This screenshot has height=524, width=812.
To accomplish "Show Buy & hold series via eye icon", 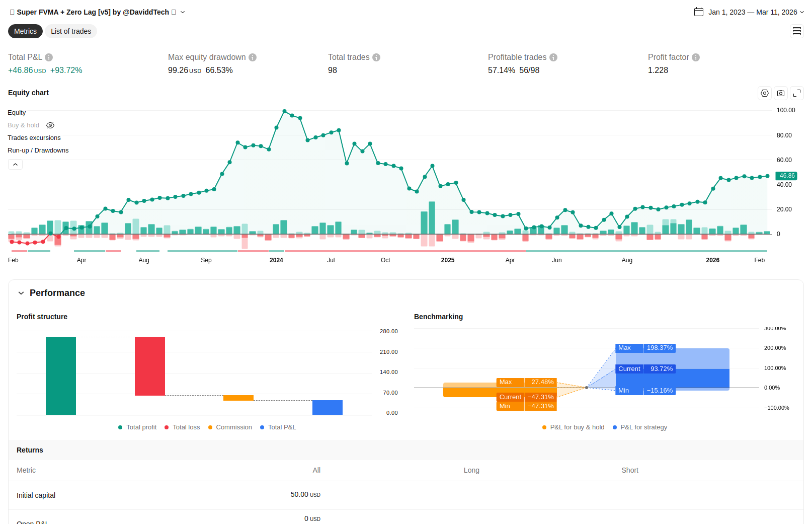I will 50,125.
